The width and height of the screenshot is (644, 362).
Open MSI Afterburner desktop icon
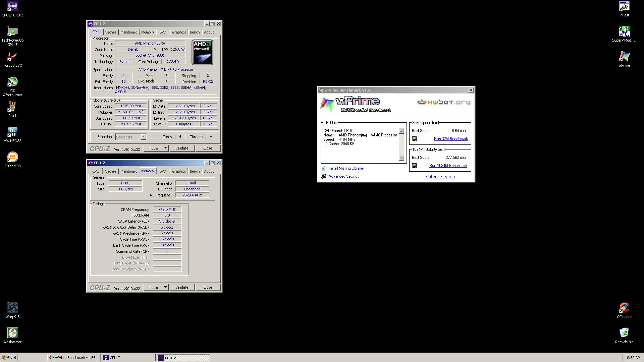pyautogui.click(x=12, y=86)
